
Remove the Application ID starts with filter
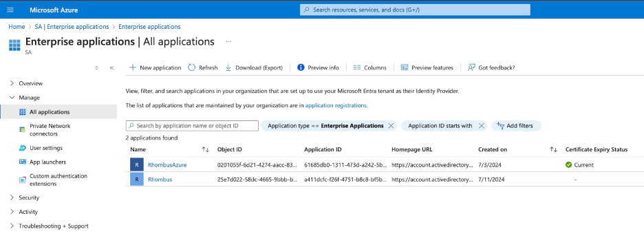pos(482,126)
